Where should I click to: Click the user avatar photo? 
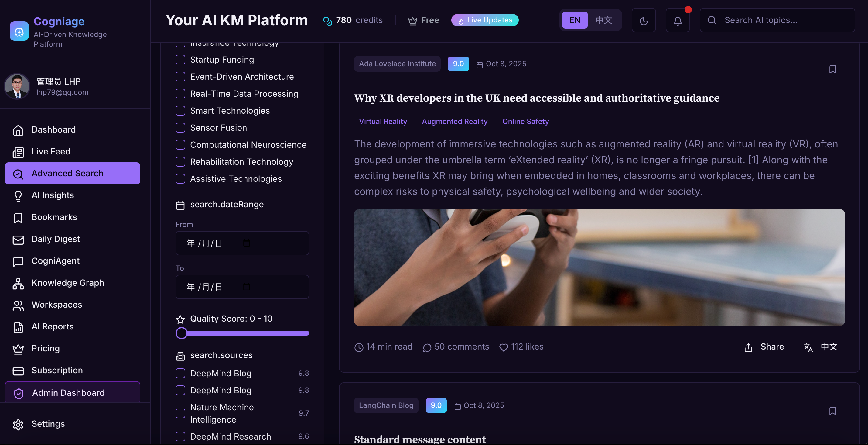coord(17,86)
